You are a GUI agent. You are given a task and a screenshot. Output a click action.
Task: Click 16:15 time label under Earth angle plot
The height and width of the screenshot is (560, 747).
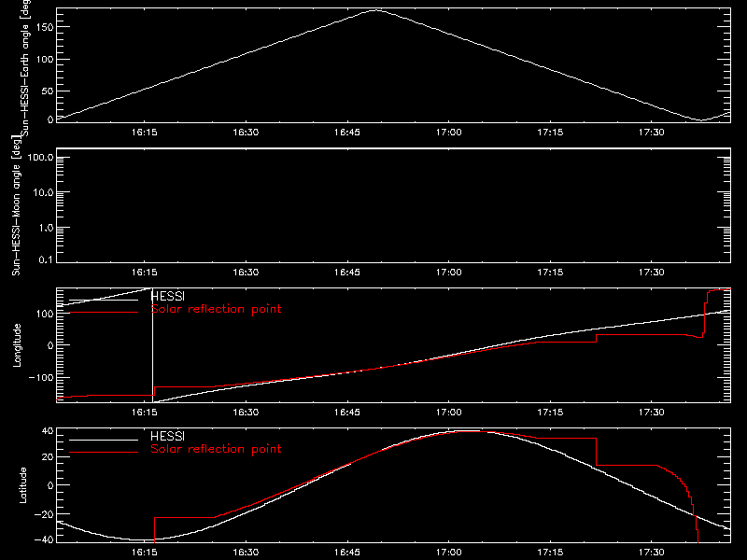click(145, 133)
